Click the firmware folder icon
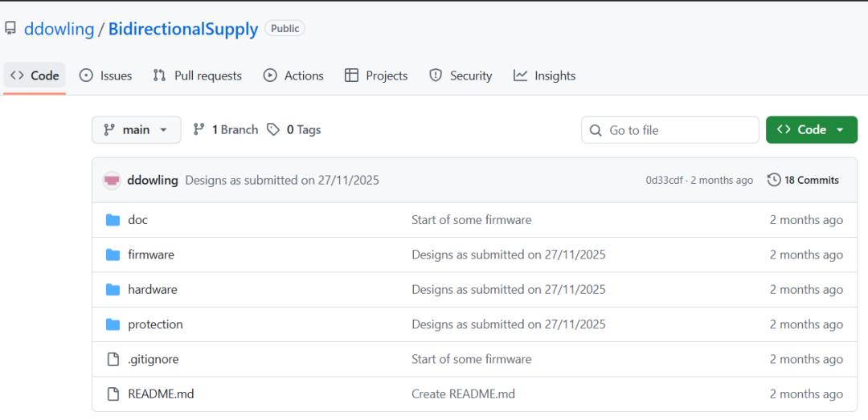 click(x=113, y=255)
